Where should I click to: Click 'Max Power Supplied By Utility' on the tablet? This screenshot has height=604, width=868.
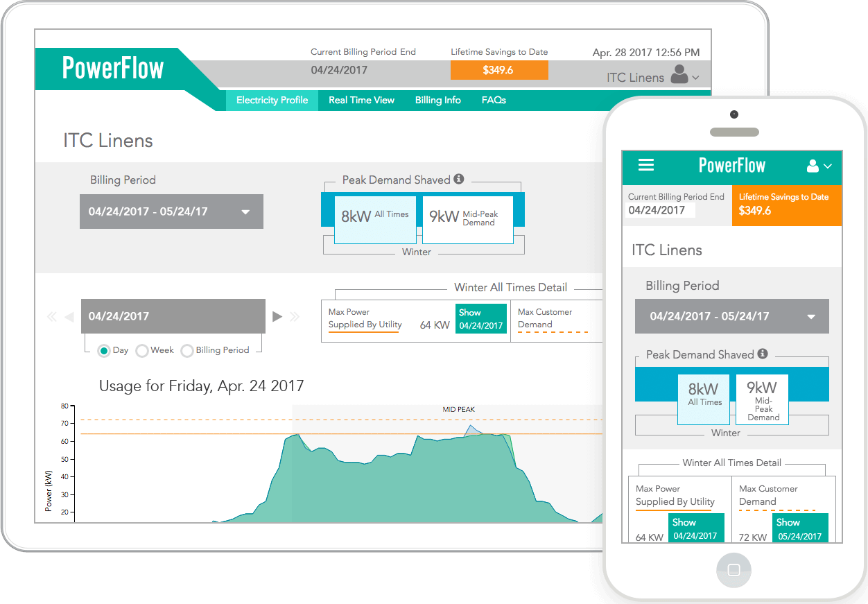[365, 318]
